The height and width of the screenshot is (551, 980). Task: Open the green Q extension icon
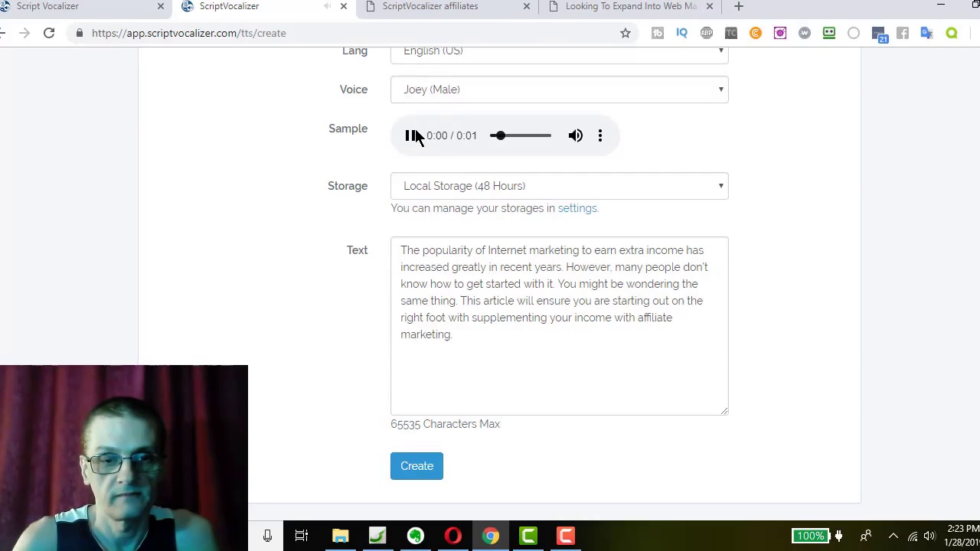[x=952, y=33]
